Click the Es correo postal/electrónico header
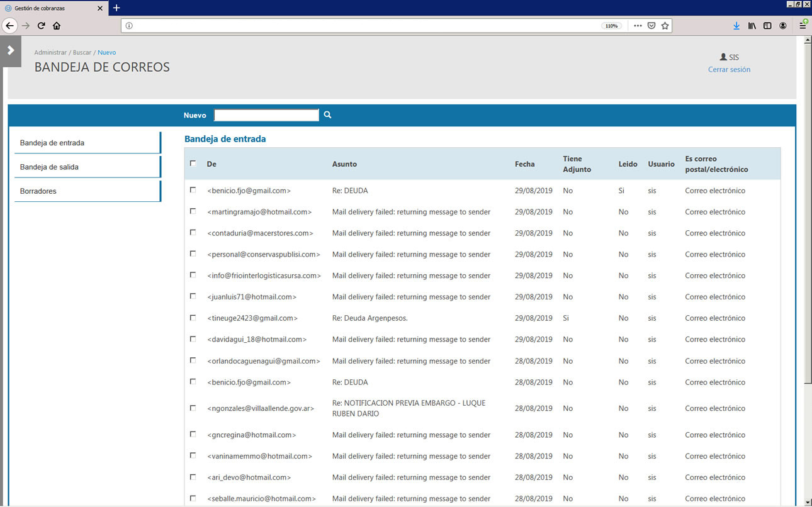This screenshot has width=812, height=507. tap(716, 164)
